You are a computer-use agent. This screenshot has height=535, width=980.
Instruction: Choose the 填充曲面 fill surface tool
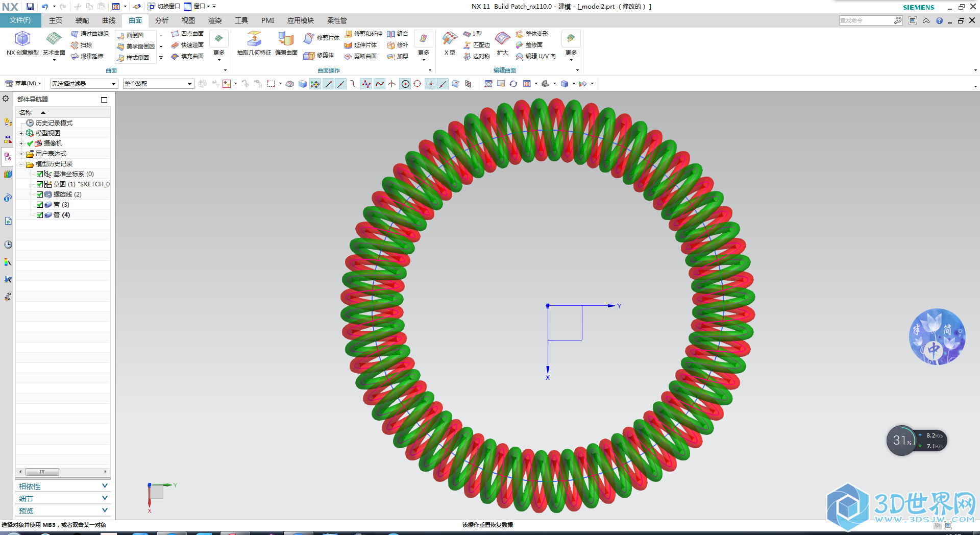(187, 56)
